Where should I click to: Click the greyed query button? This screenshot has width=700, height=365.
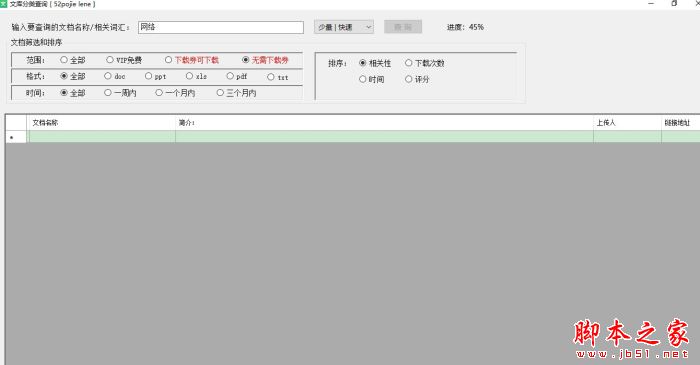(403, 27)
